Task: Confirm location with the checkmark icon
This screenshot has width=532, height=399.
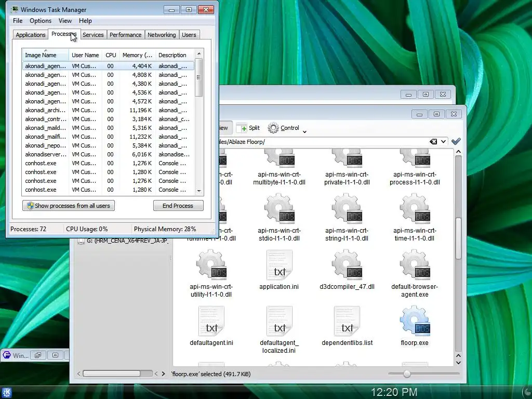Action: pos(456,141)
